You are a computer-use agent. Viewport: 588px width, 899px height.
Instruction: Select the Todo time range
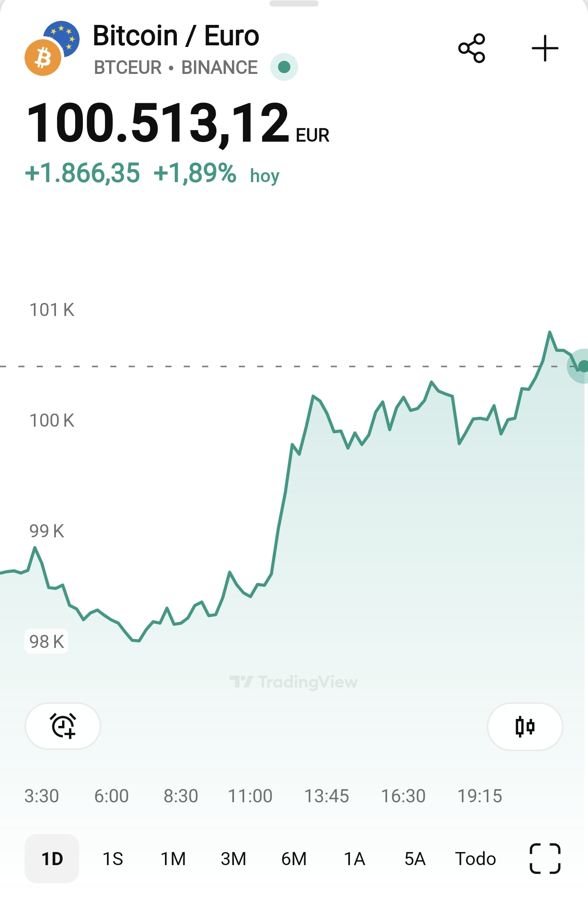click(x=475, y=859)
